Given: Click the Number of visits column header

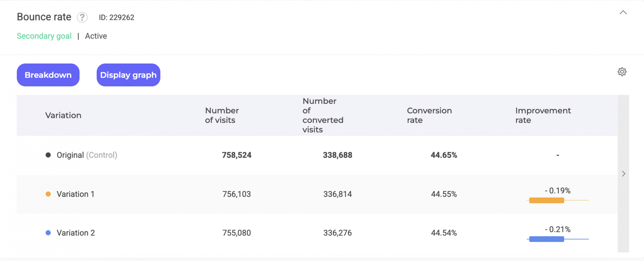Looking at the screenshot, I should [222, 115].
